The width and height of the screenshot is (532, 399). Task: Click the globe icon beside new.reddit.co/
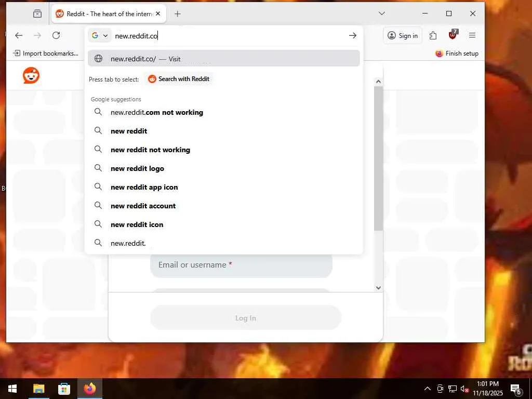(98, 58)
